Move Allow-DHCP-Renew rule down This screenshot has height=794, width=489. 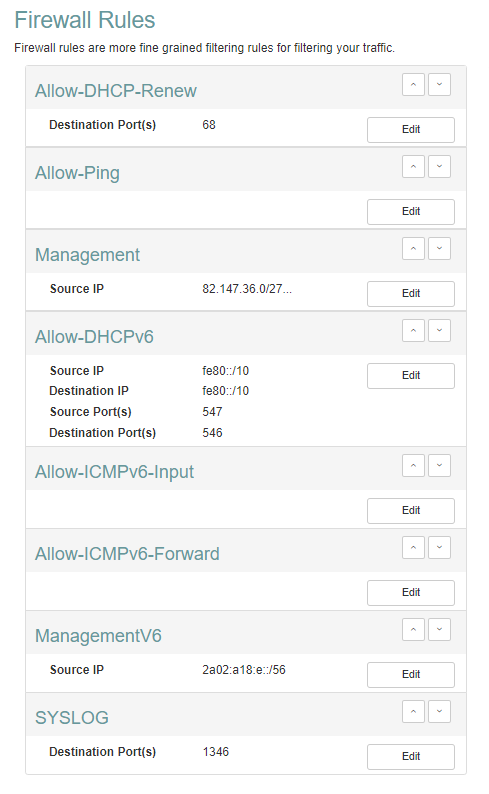tap(439, 85)
